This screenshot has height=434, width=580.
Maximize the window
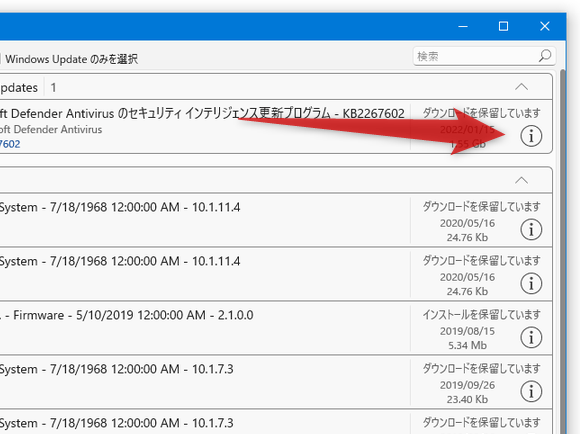tap(503, 26)
